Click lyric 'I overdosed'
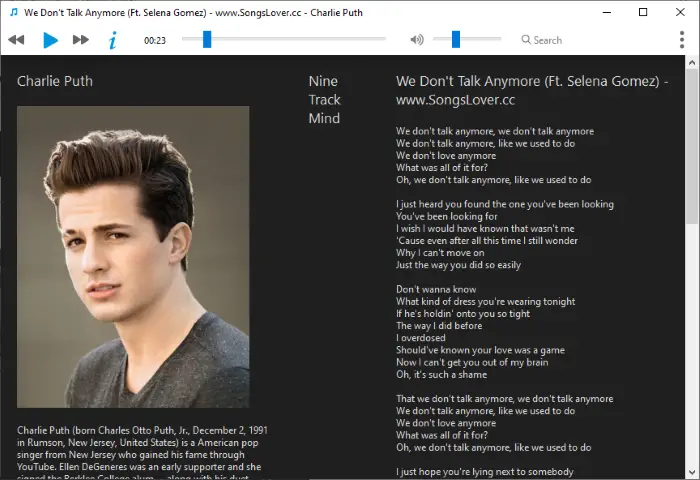 point(421,338)
